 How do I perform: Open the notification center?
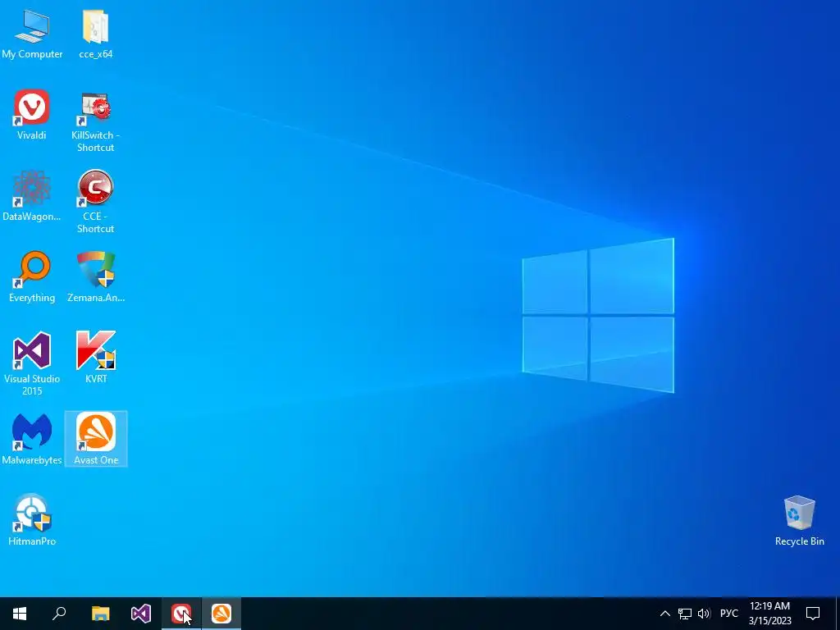pyautogui.click(x=813, y=614)
